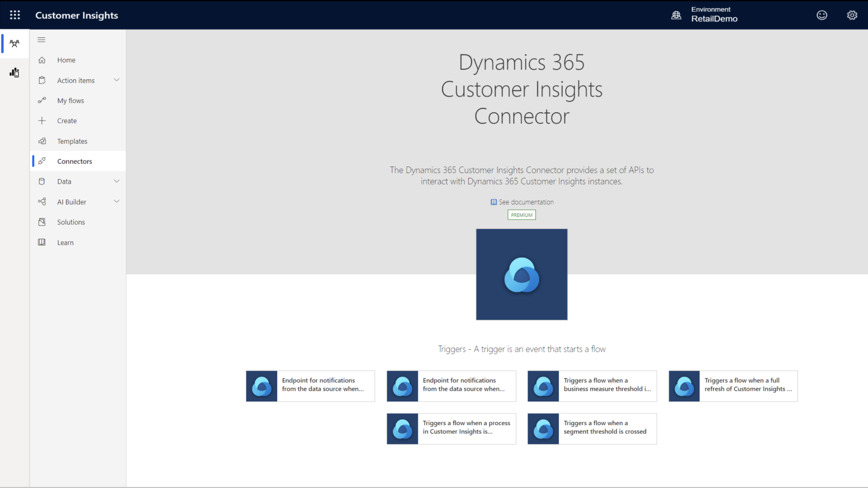
Task: Click the Create plus icon
Action: (x=42, y=120)
